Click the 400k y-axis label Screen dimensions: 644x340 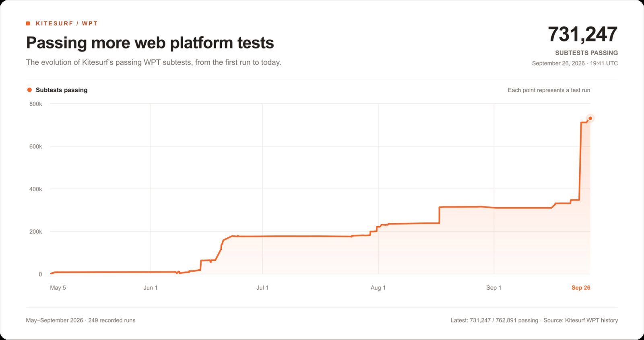click(x=35, y=189)
